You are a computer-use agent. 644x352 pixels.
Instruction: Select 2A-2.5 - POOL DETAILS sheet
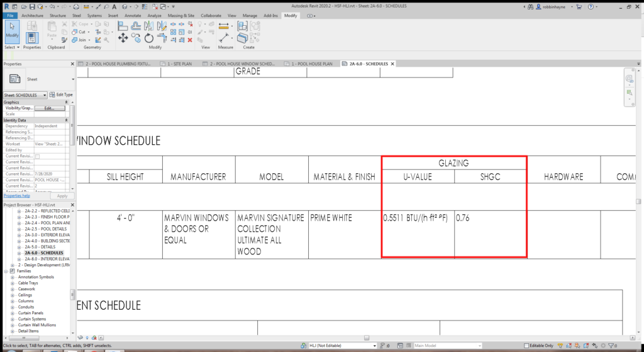coord(45,229)
